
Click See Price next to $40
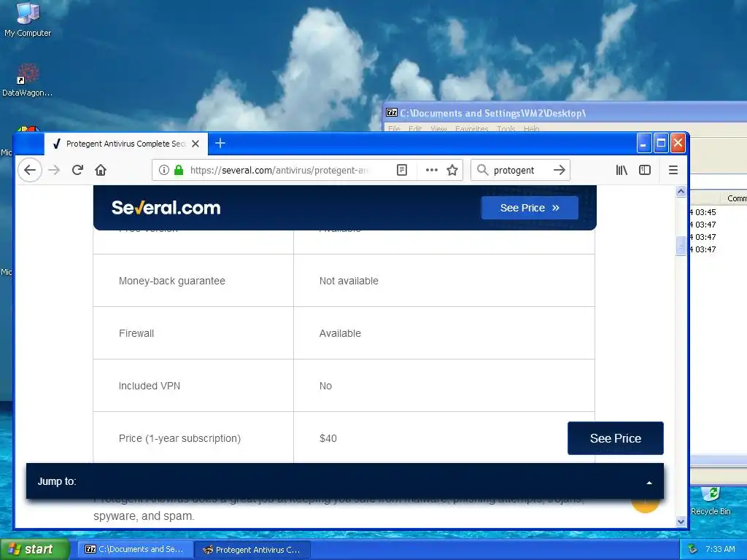tap(616, 438)
